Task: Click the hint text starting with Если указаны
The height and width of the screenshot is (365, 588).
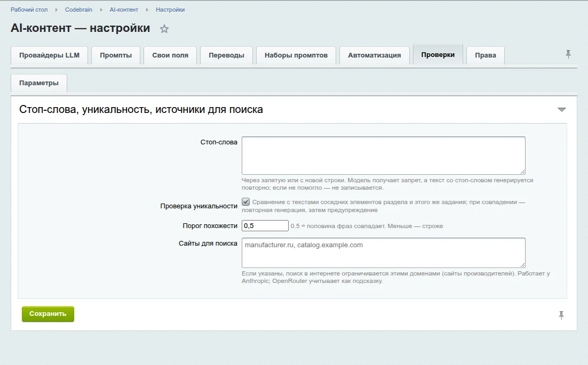Action: (x=395, y=278)
